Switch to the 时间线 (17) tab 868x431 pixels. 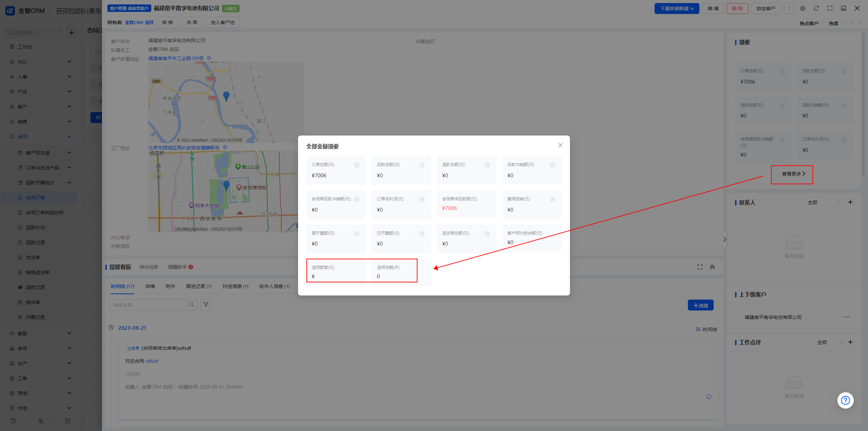click(x=122, y=286)
